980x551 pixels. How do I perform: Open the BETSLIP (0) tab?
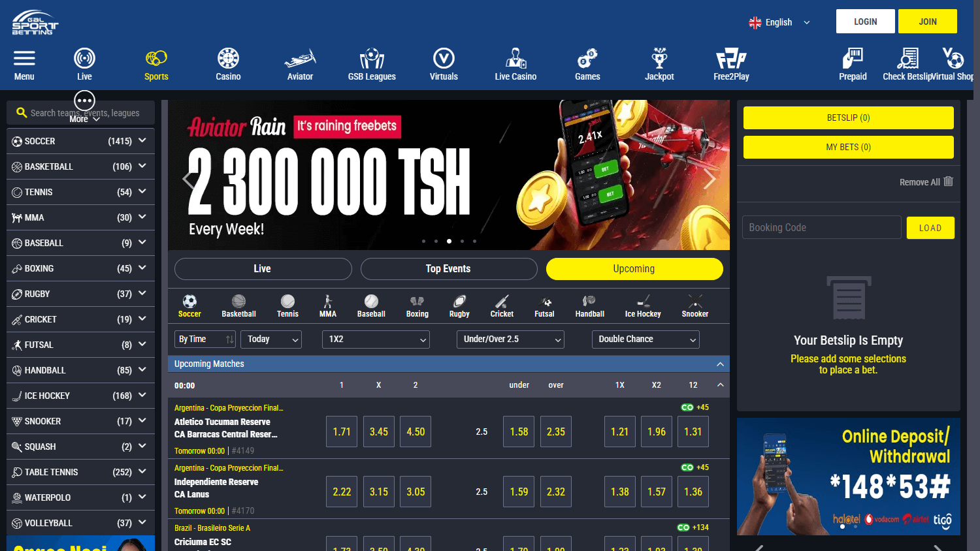click(848, 118)
